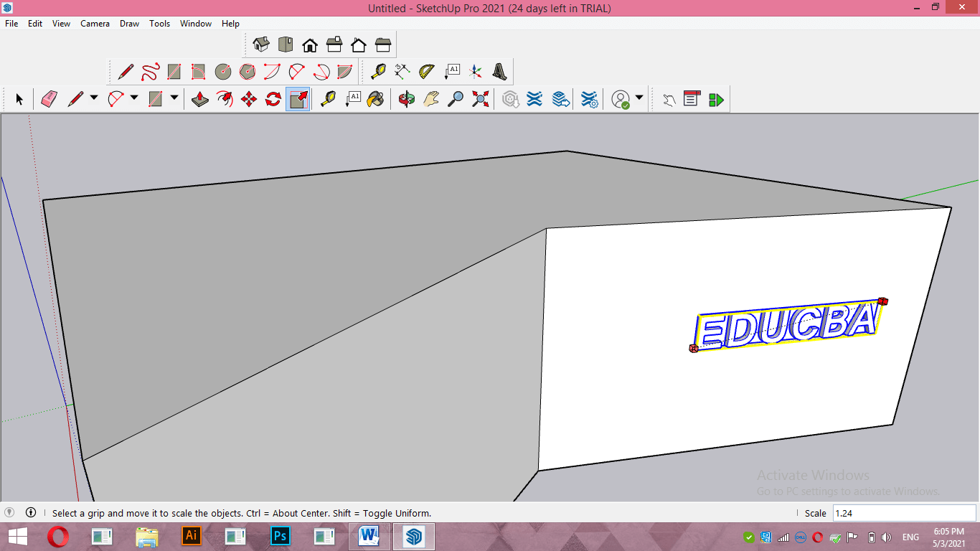
Task: Select the Axes tool
Action: pyautogui.click(x=476, y=72)
